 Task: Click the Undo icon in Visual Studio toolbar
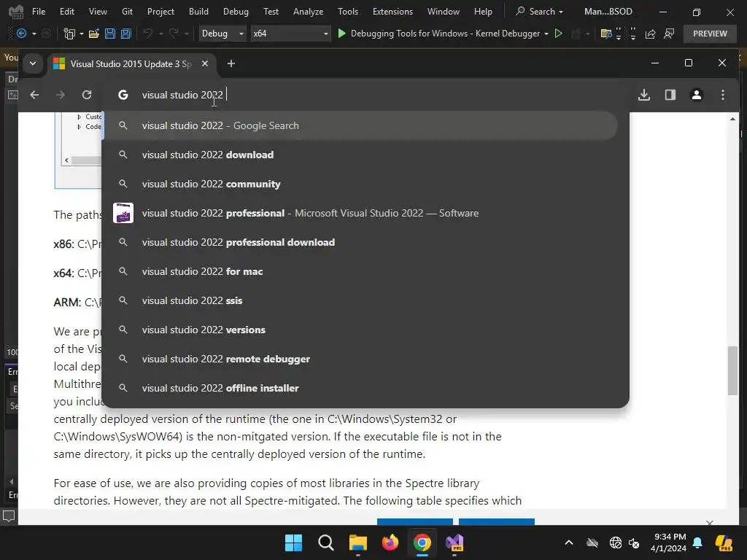(148, 34)
